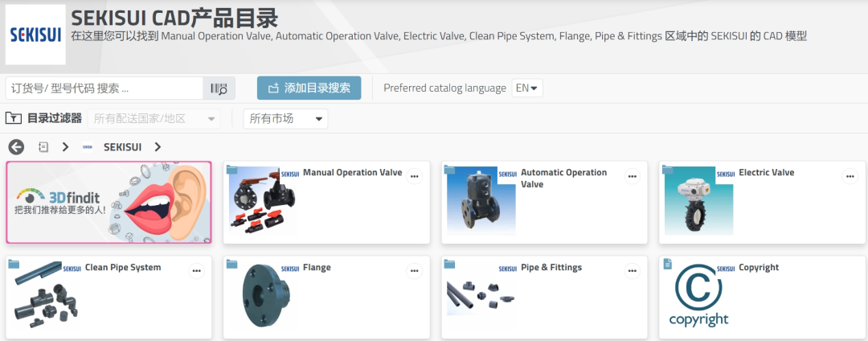Open the Automatic Operation Valve thumbnail

pos(481,201)
